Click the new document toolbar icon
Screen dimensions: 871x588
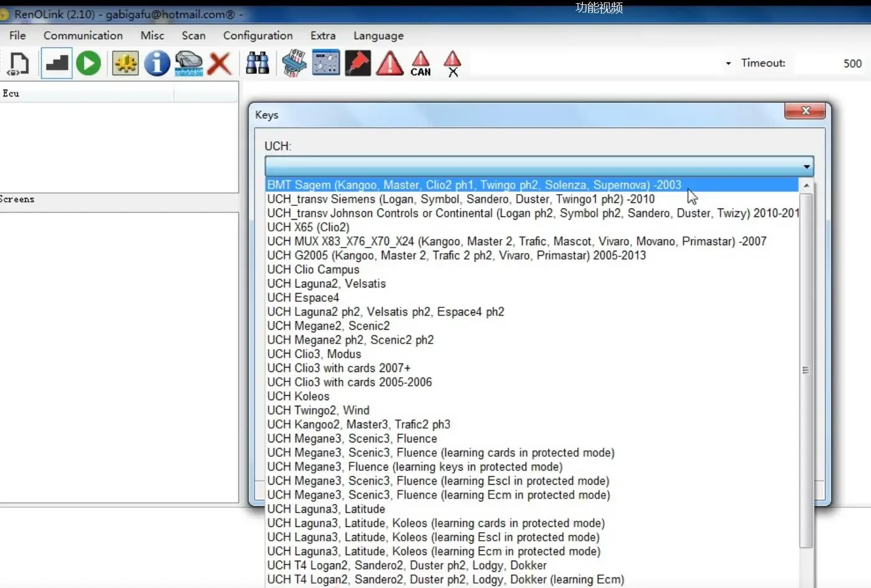coord(19,63)
